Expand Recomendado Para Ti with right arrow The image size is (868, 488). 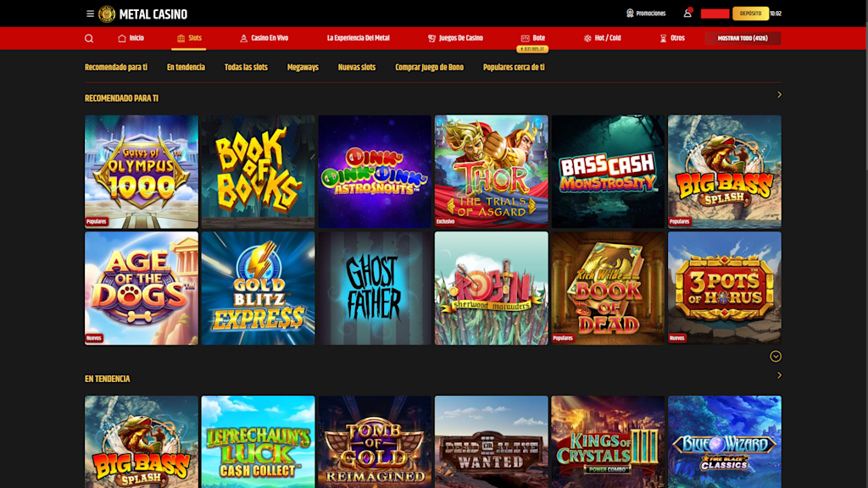[x=779, y=95]
